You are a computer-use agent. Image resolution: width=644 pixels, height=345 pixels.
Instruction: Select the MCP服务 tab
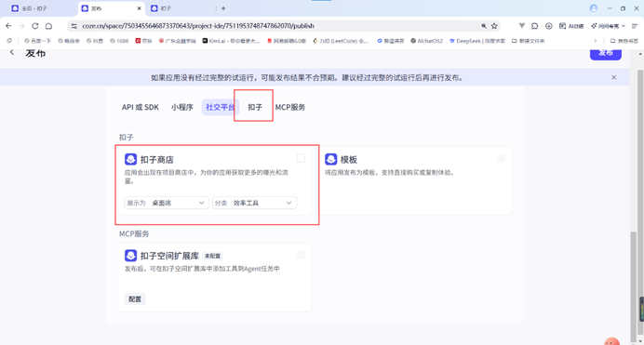pyautogui.click(x=290, y=107)
